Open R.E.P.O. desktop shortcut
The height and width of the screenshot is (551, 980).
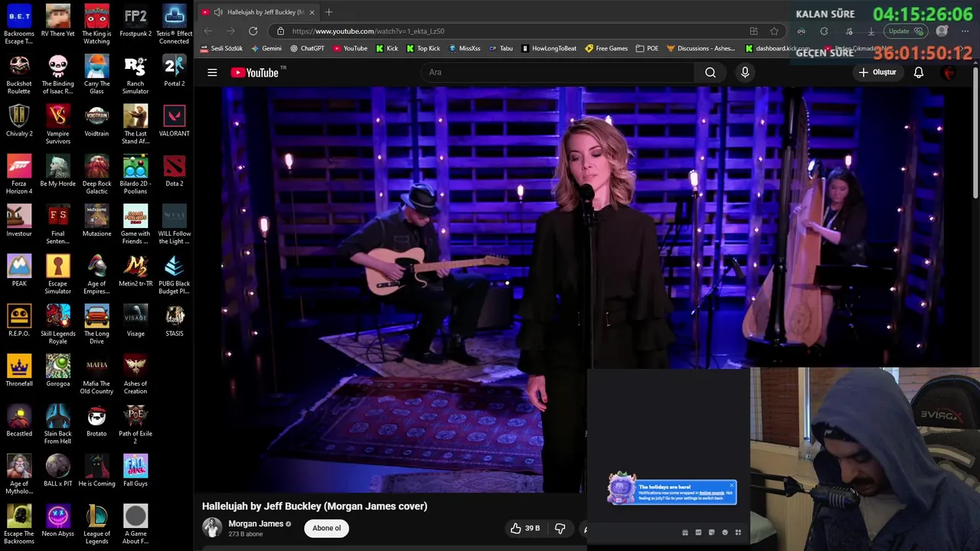coord(19,321)
